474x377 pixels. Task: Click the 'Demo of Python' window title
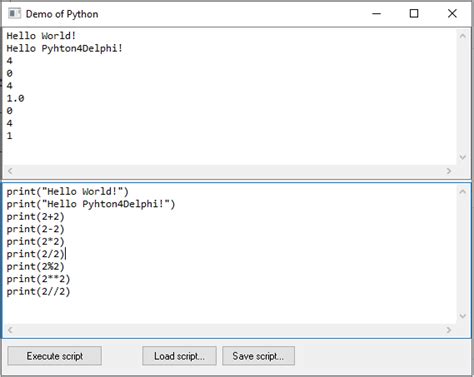click(x=62, y=14)
